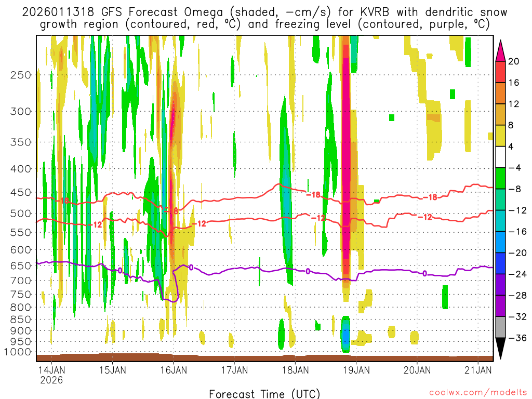Select the 1000 pressure level label
The image size is (532, 399).
pos(19,352)
